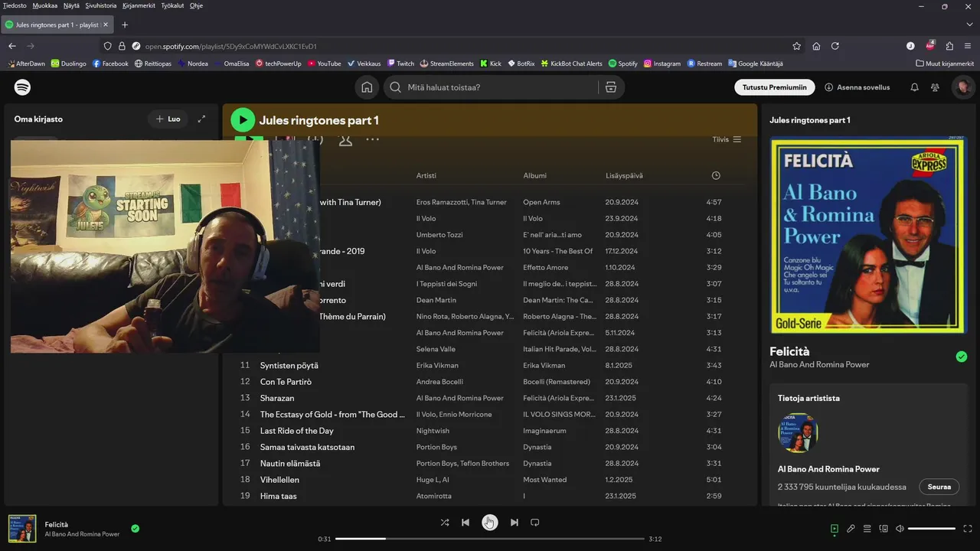980x551 pixels.
Task: Go to Spotify home with house icon
Action: [x=367, y=87]
